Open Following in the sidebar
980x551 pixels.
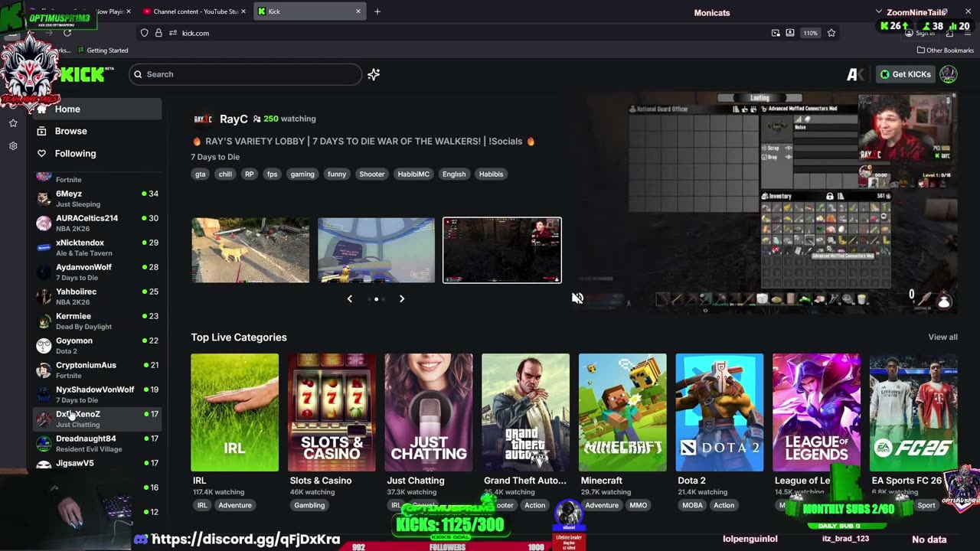(97, 153)
